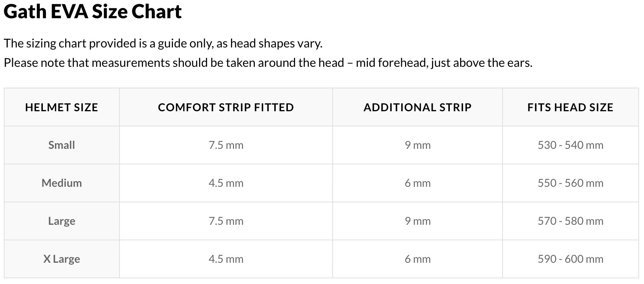This screenshot has width=644, height=284.
Task: Click the HELMET SIZE column header
Action: [x=61, y=107]
